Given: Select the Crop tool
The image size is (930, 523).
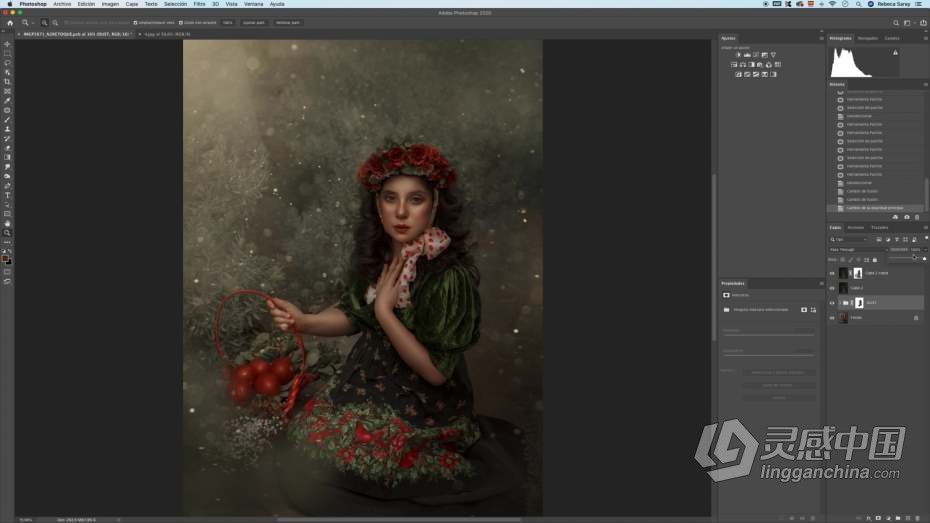Looking at the screenshot, I should click(7, 82).
